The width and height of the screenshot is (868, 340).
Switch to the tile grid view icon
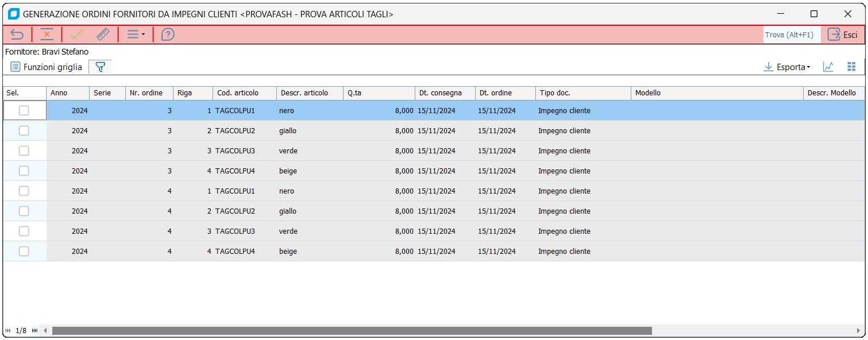click(851, 67)
